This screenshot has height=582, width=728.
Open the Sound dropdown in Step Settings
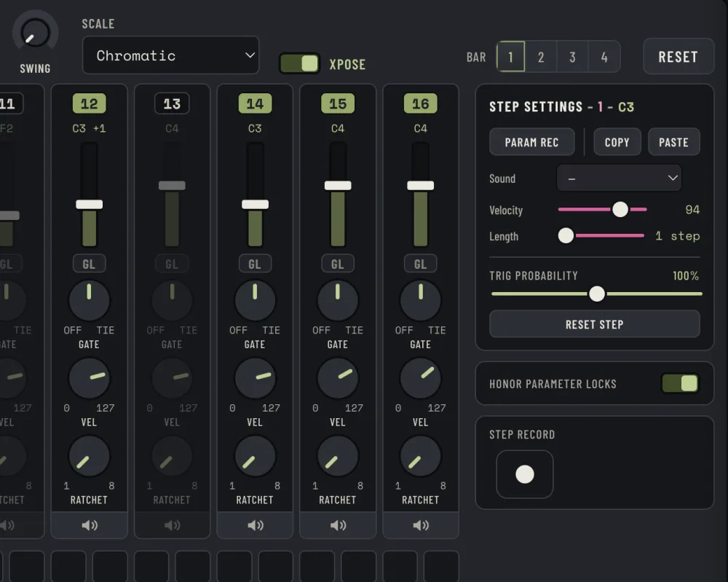[620, 178]
